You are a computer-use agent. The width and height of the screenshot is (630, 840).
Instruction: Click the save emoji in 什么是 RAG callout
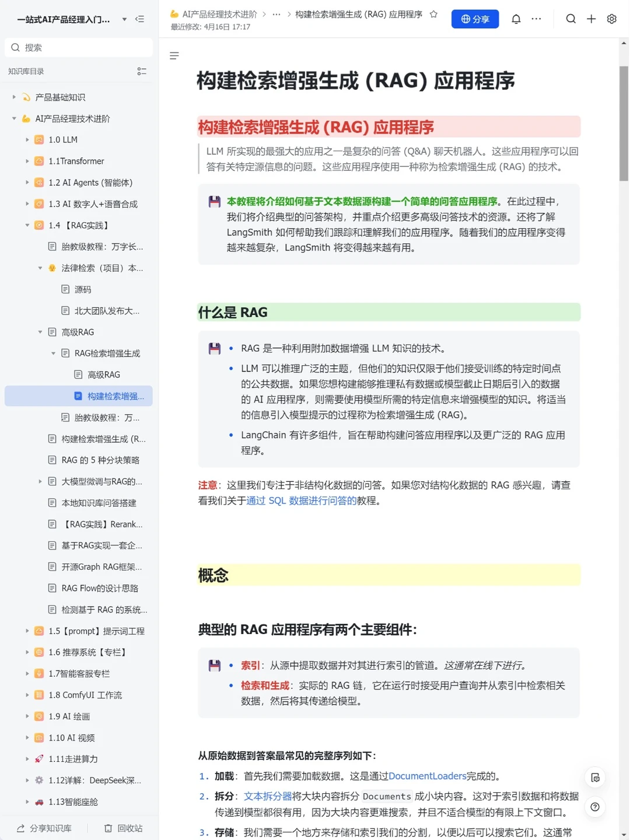click(x=215, y=349)
